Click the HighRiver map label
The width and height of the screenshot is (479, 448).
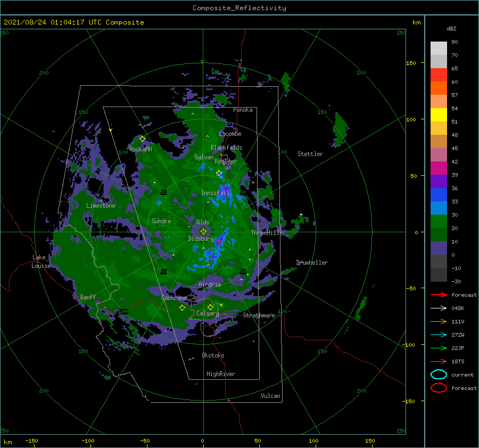(x=221, y=374)
